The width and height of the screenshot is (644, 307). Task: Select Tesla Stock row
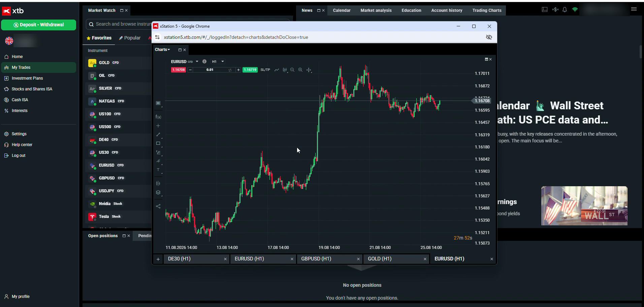click(x=118, y=217)
